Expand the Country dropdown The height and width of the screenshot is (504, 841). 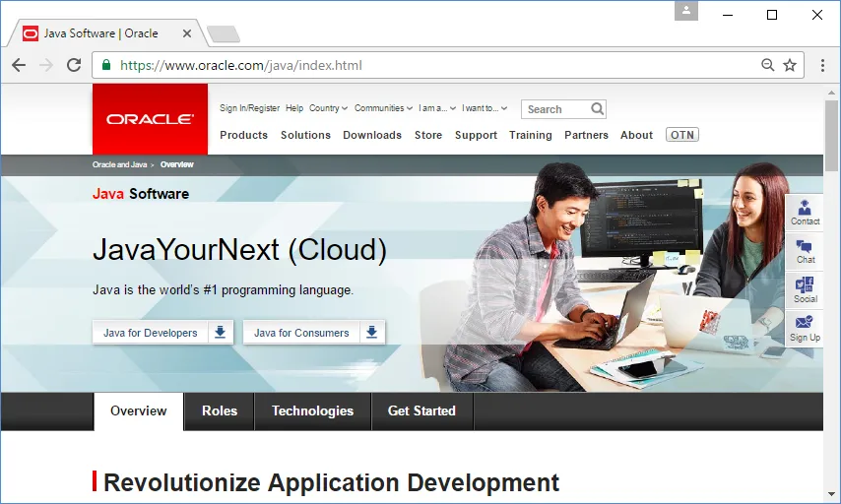328,108
